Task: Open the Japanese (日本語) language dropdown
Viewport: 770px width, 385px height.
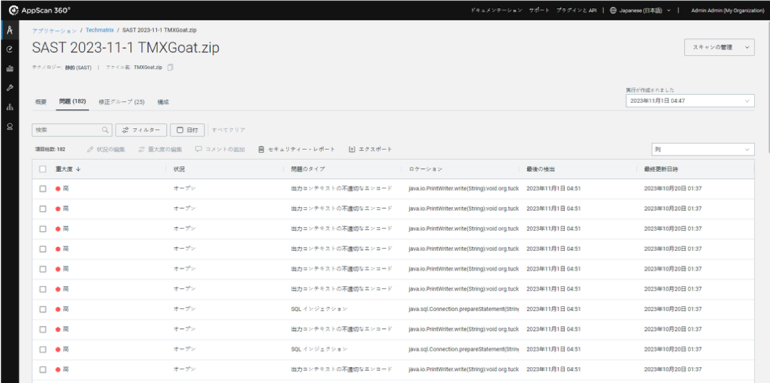Action: click(640, 10)
